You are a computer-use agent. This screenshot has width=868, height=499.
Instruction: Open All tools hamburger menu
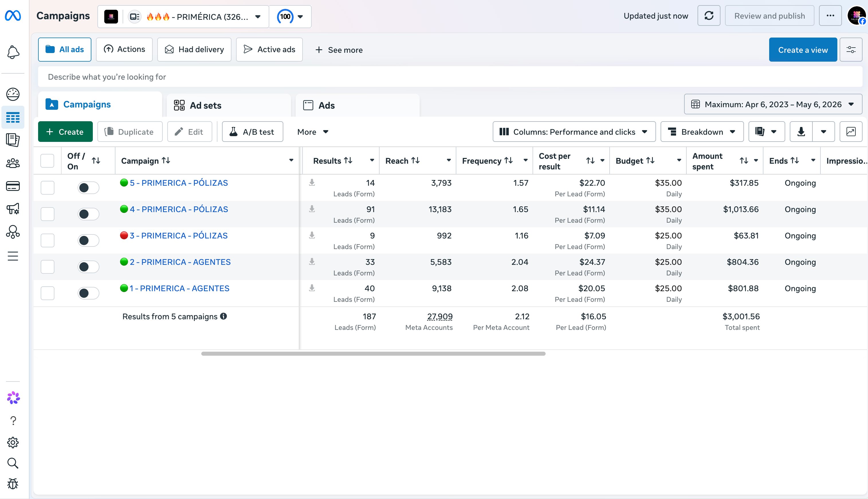tap(13, 256)
